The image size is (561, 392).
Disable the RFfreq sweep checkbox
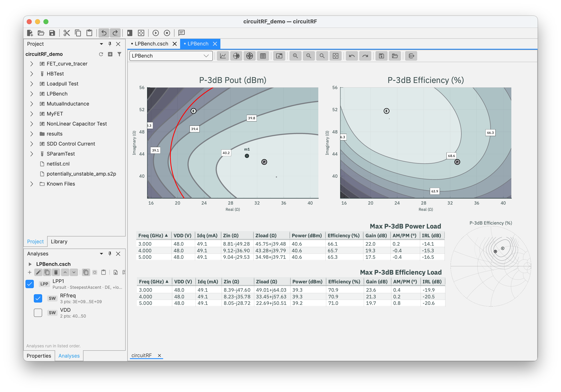coord(38,298)
